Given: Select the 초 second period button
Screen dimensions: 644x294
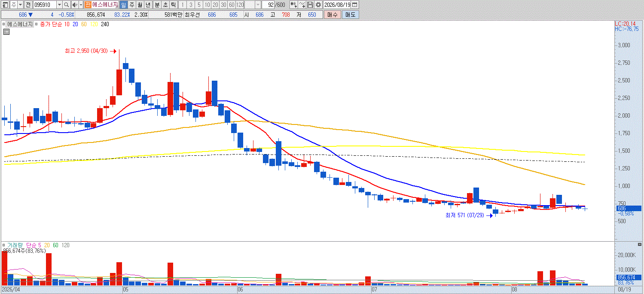Looking at the screenshot, I should (x=165, y=5).
